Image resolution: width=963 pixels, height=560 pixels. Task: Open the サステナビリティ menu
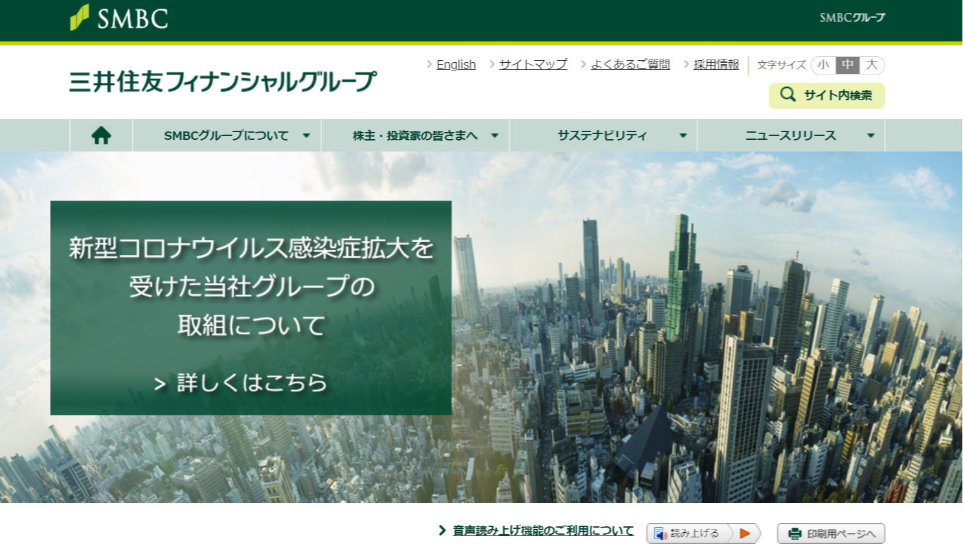click(602, 135)
